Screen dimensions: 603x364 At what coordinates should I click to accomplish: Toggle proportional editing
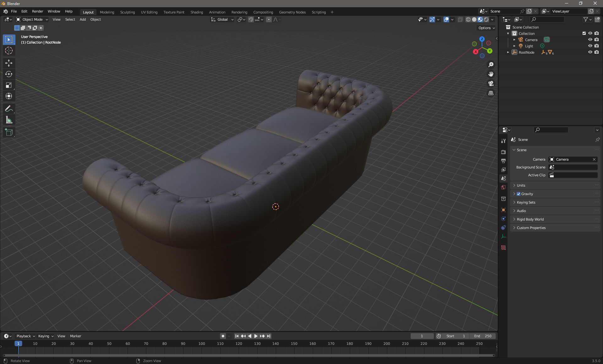269,19
